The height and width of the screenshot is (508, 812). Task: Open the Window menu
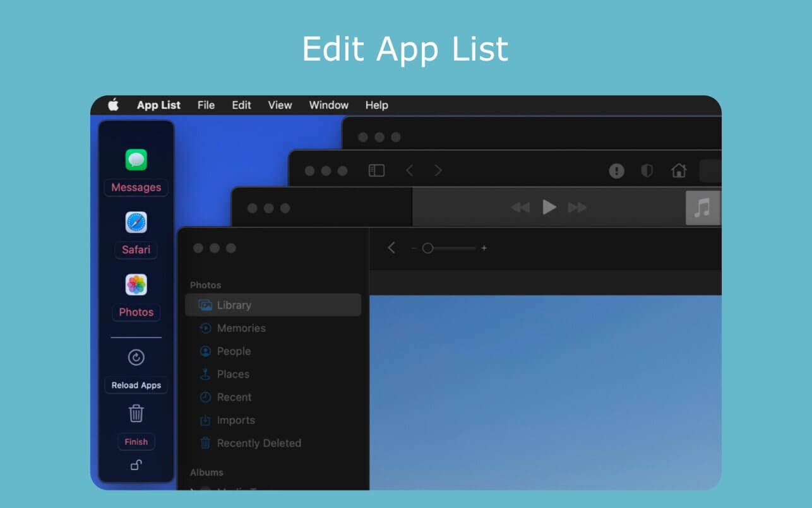point(328,106)
